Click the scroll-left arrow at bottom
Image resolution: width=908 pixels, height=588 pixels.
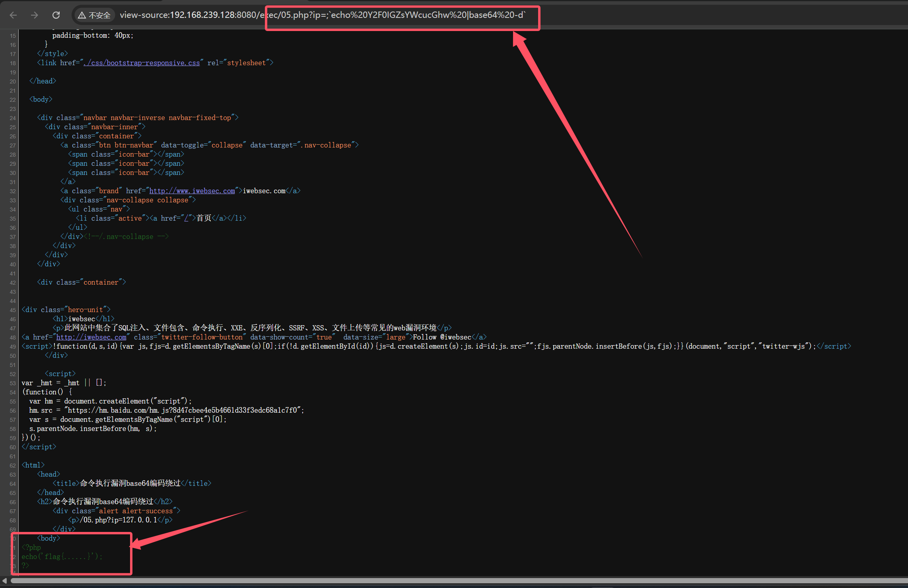pos(4,580)
